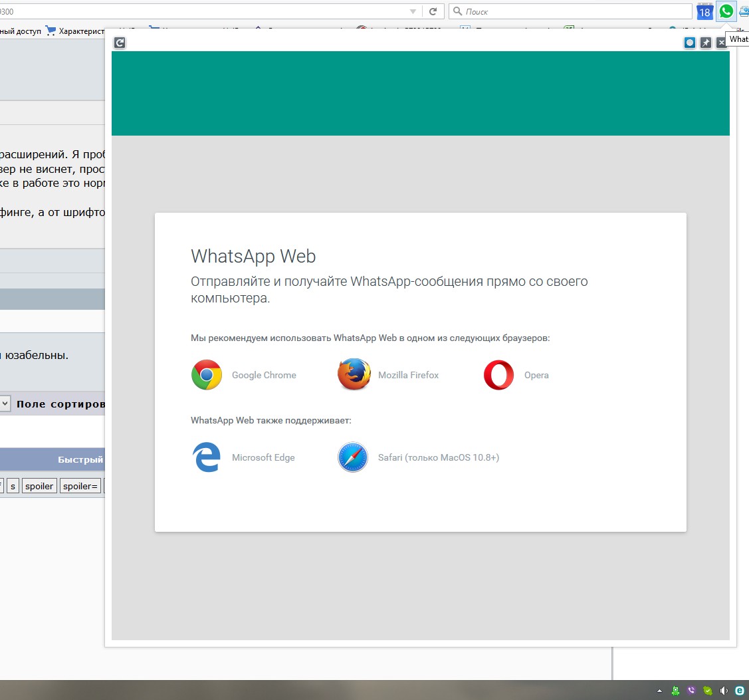749x700 pixels.
Task: Click the volume speaker tray icon
Action: pos(724,691)
